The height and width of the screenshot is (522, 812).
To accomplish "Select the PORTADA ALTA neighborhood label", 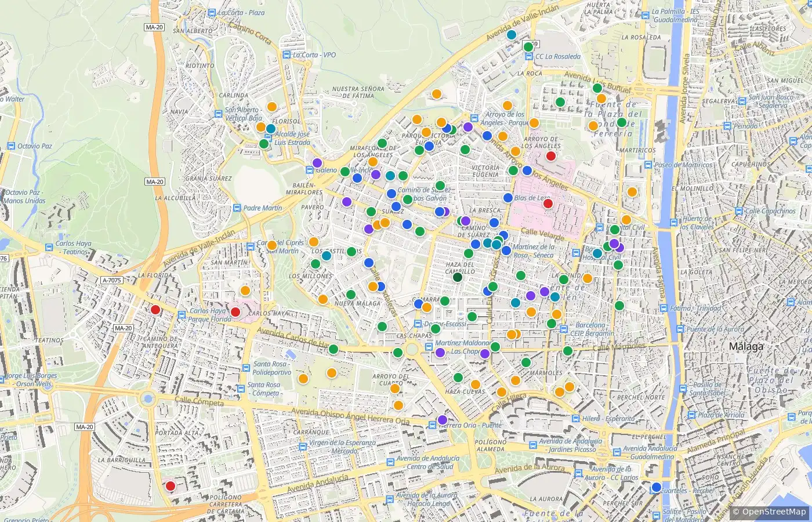I will (177, 433).
